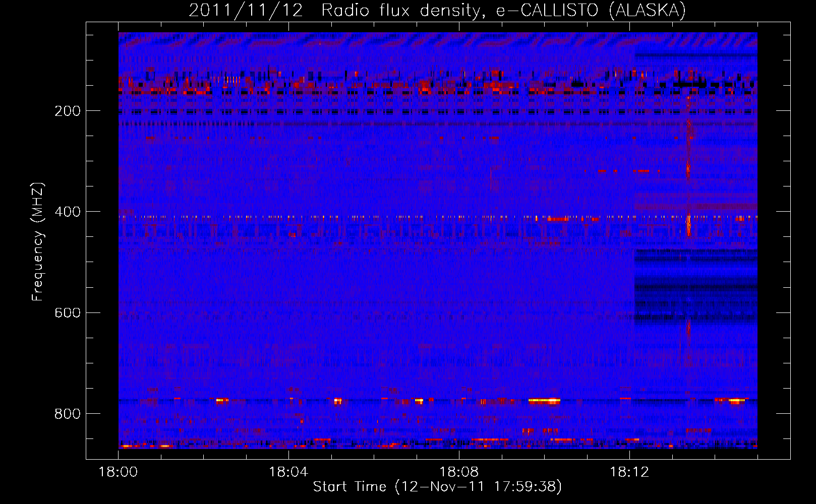The height and width of the screenshot is (504, 816).
Task: Click the plot title "Radio flux density, e-CALLISTO (ALASKA)"
Action: 503,10
